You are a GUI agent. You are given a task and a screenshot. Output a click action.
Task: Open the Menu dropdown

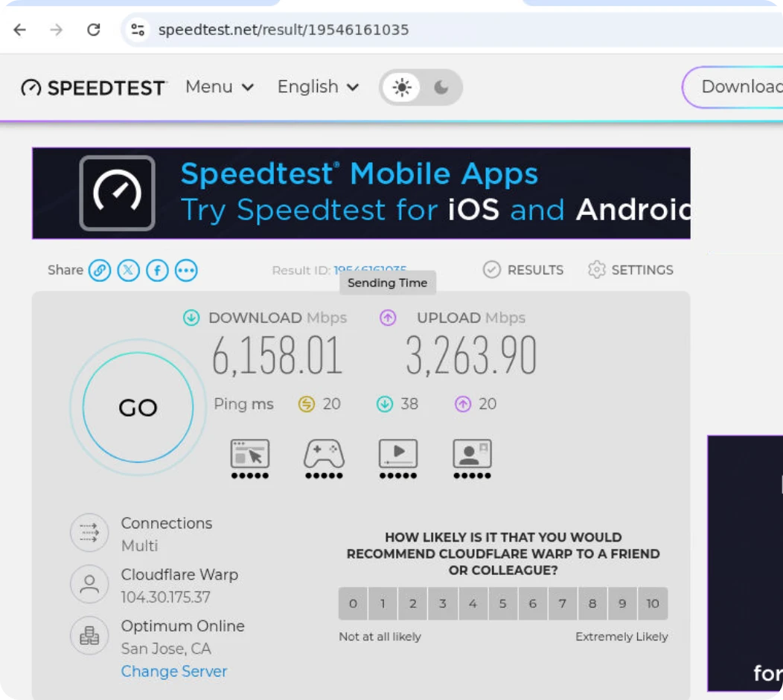(x=220, y=87)
